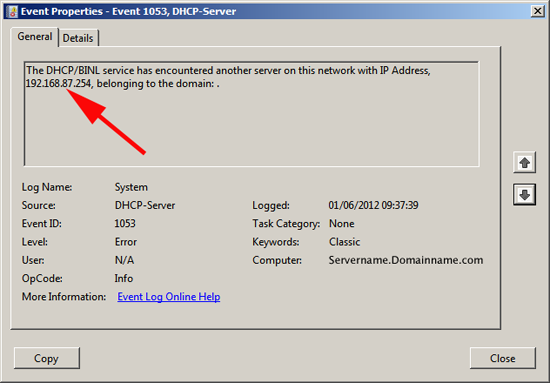
Task: Click the Event ID: label
Action: 42,223
